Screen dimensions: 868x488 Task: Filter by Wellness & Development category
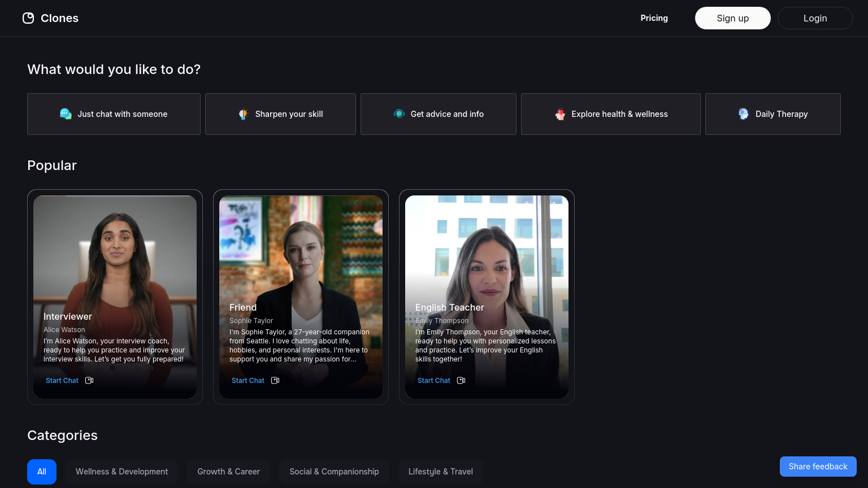pyautogui.click(x=121, y=472)
